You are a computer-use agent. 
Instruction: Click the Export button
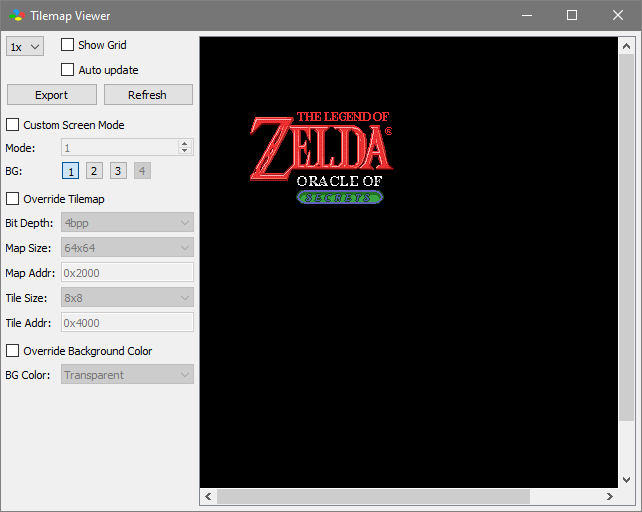[52, 95]
